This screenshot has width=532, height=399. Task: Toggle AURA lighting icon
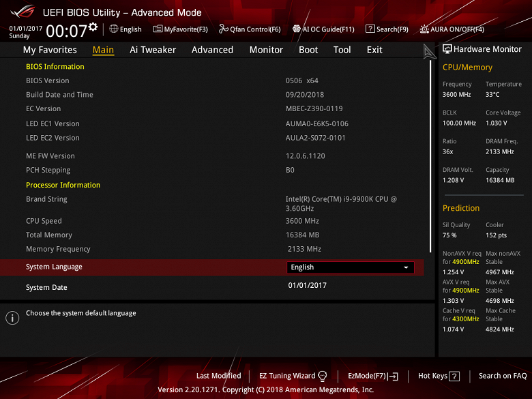424,29
